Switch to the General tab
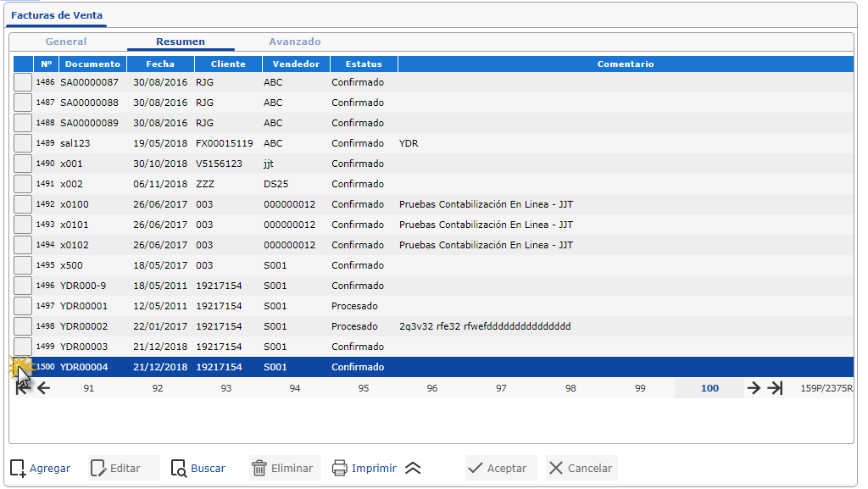 [66, 42]
